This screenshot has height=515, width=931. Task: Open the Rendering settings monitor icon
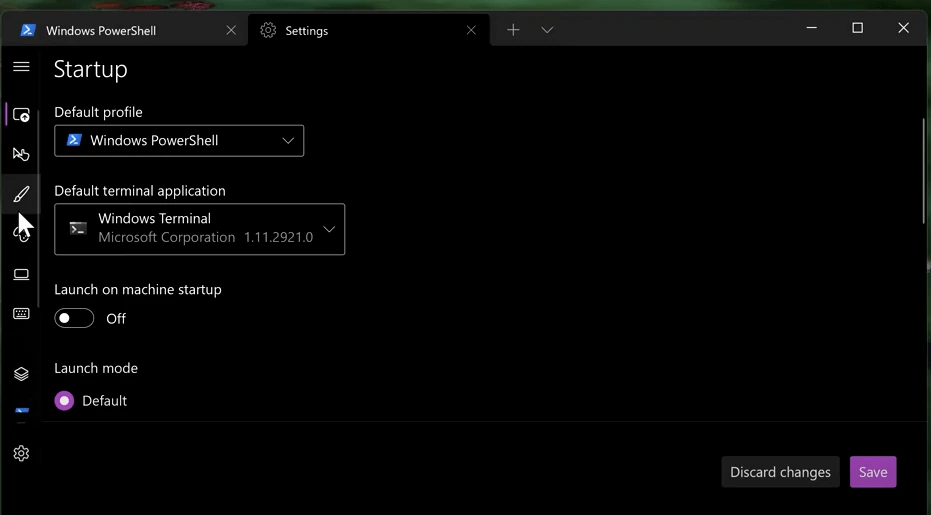pos(21,274)
